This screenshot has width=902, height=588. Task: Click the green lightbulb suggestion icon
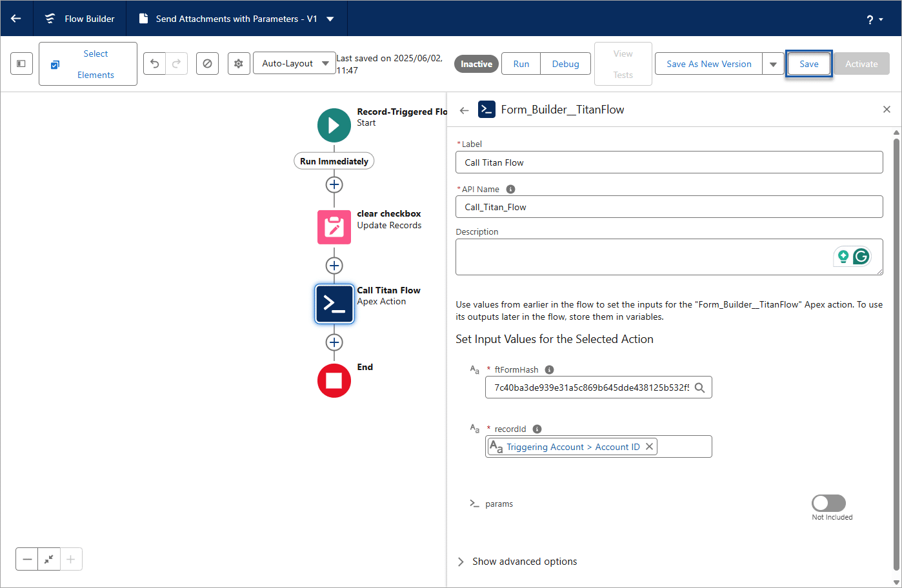843,257
